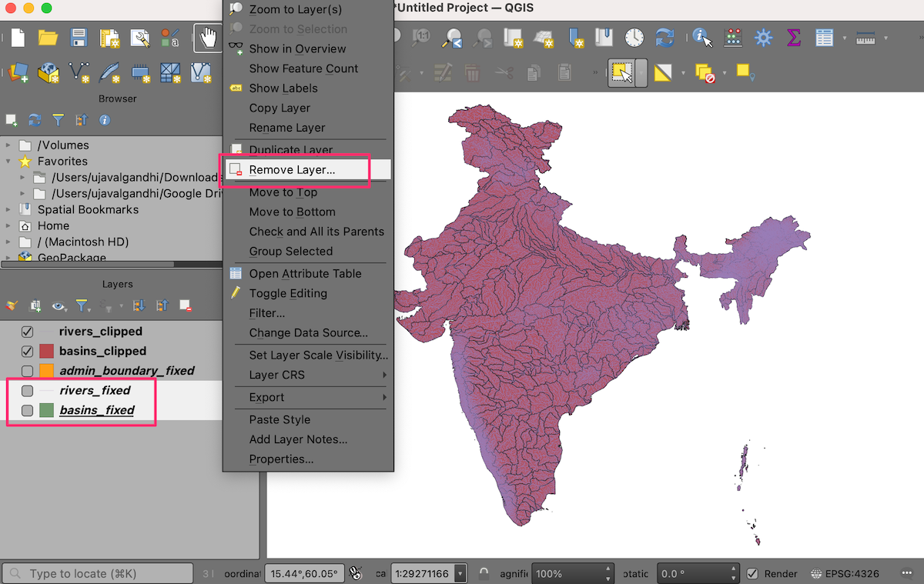Select the Pan Map hand tool
924x584 pixels.
click(206, 38)
